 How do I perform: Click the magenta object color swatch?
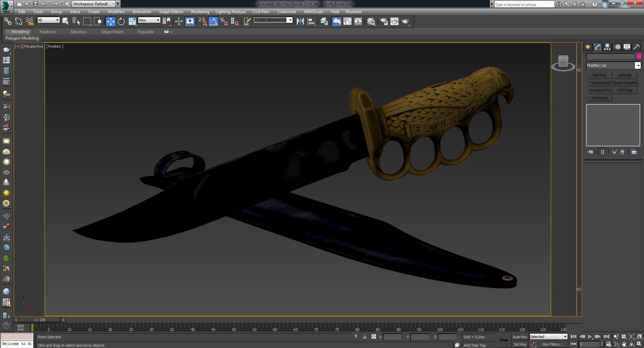[x=639, y=56]
